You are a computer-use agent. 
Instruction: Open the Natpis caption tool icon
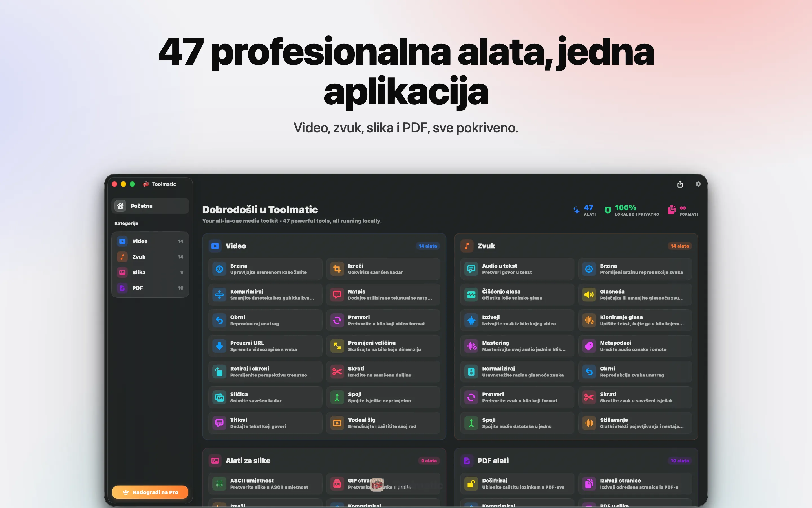click(x=337, y=295)
